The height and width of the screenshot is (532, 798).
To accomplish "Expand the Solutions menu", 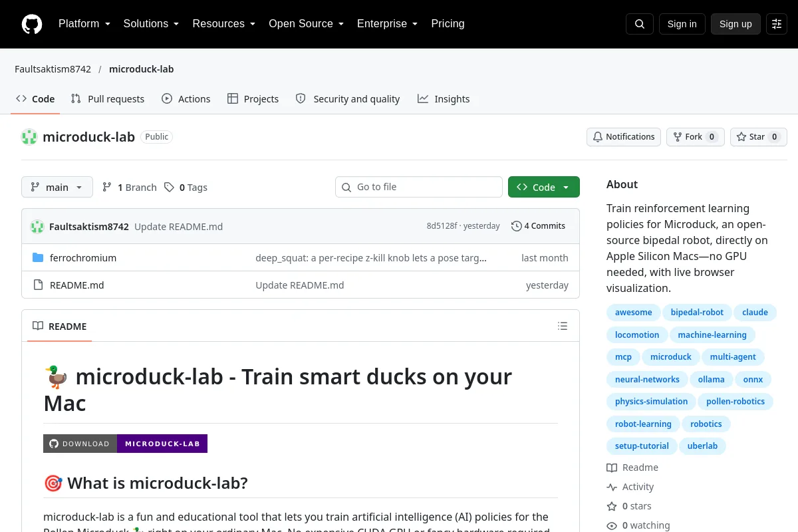I will 151,24.
